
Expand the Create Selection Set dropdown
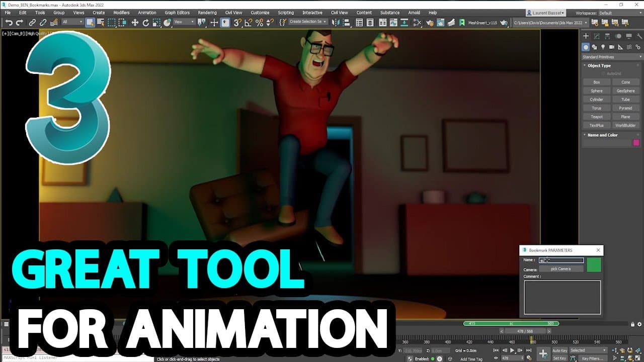click(308, 22)
